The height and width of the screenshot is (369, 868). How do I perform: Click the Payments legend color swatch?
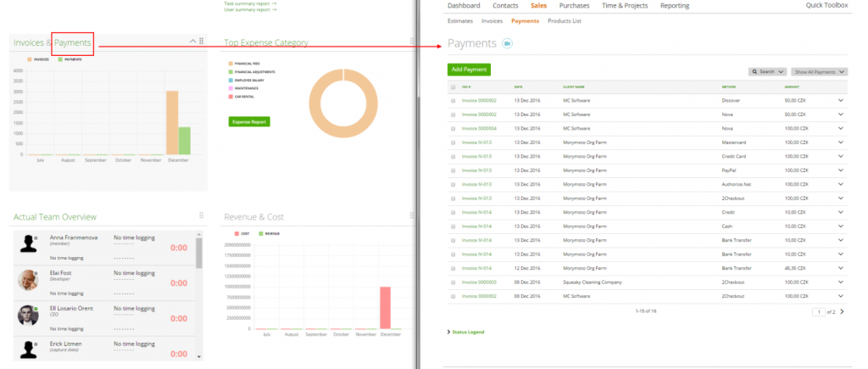[60, 59]
